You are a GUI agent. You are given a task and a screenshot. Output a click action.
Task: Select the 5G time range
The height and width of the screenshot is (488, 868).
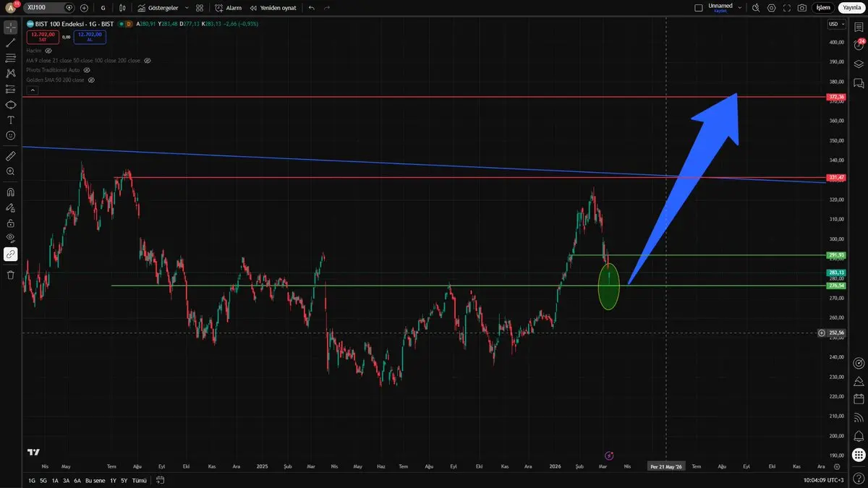(43, 481)
